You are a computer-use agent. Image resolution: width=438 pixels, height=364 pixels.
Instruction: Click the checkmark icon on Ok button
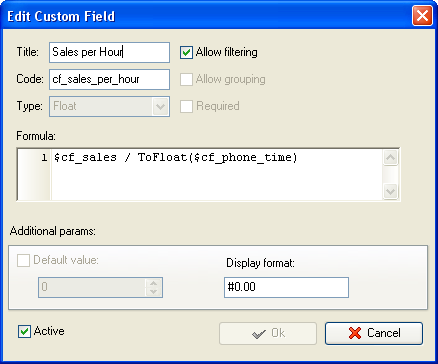click(x=259, y=334)
